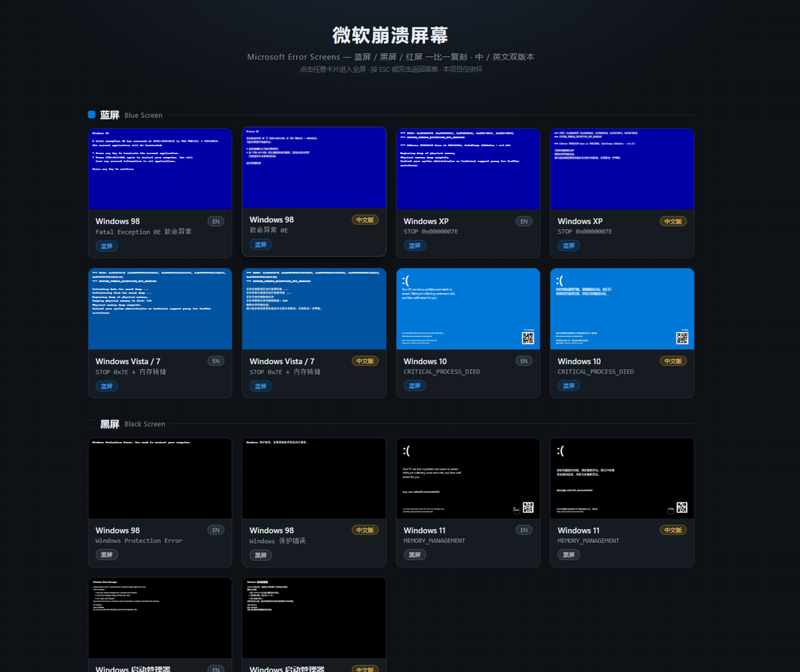Click the blue square beside 蓝屏 heading
This screenshot has height=672, width=800.
[92, 115]
